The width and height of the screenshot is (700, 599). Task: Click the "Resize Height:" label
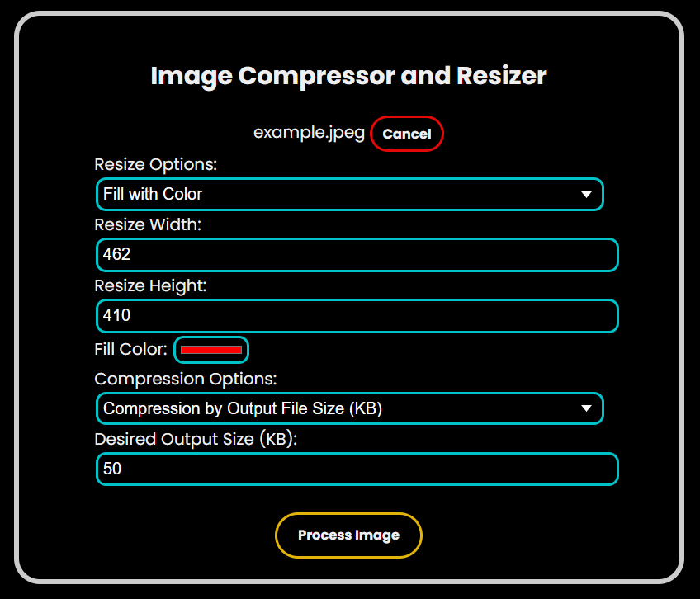pyautogui.click(x=150, y=285)
